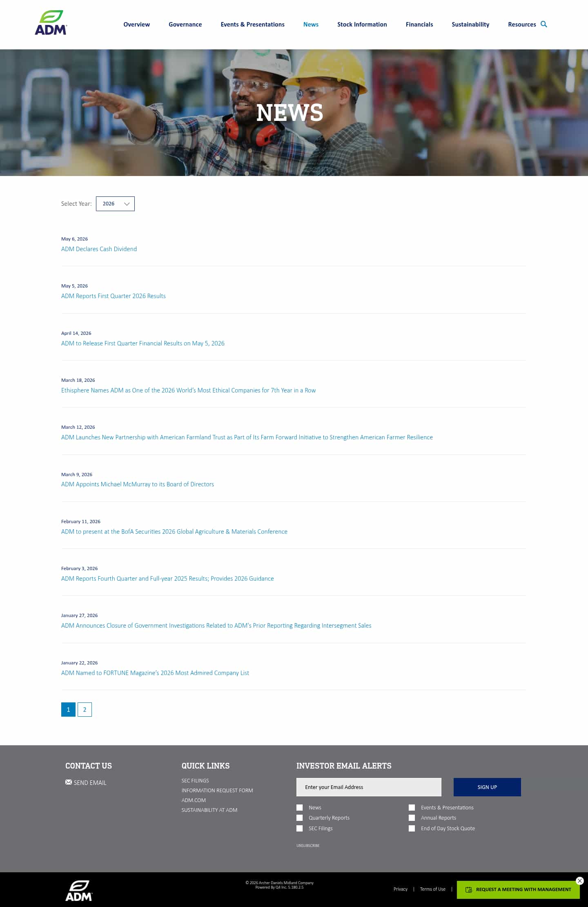Click the 'January 22, 2026' date text

pos(79,663)
